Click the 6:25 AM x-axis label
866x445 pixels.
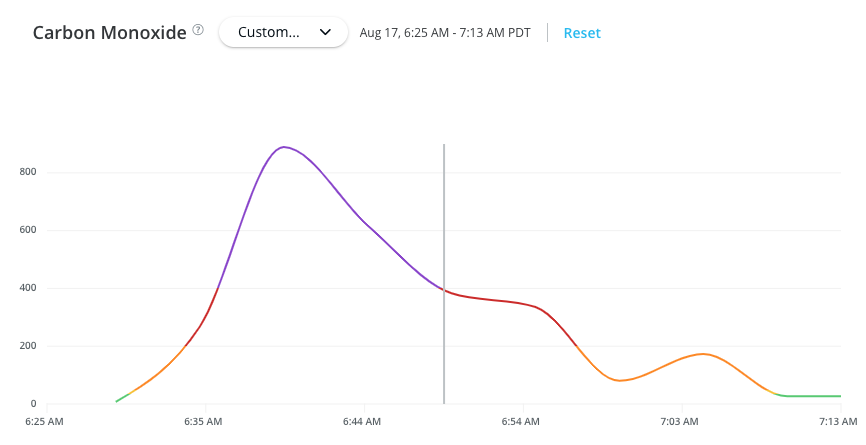(x=44, y=422)
